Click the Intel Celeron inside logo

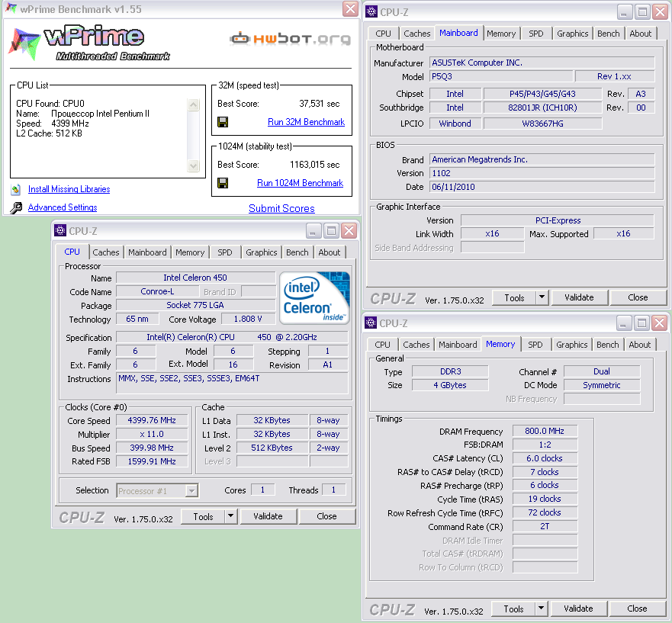(x=314, y=297)
